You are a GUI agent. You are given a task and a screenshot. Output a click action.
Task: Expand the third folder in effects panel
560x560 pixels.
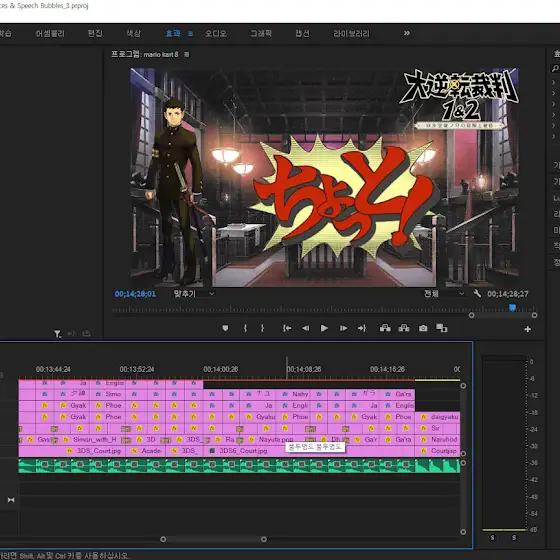click(554, 104)
